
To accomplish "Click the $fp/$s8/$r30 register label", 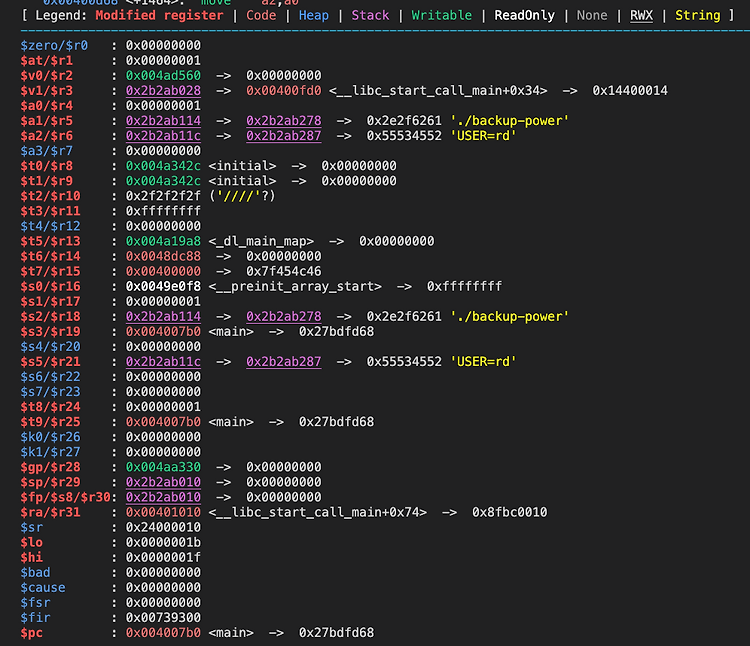I will click(66, 497).
